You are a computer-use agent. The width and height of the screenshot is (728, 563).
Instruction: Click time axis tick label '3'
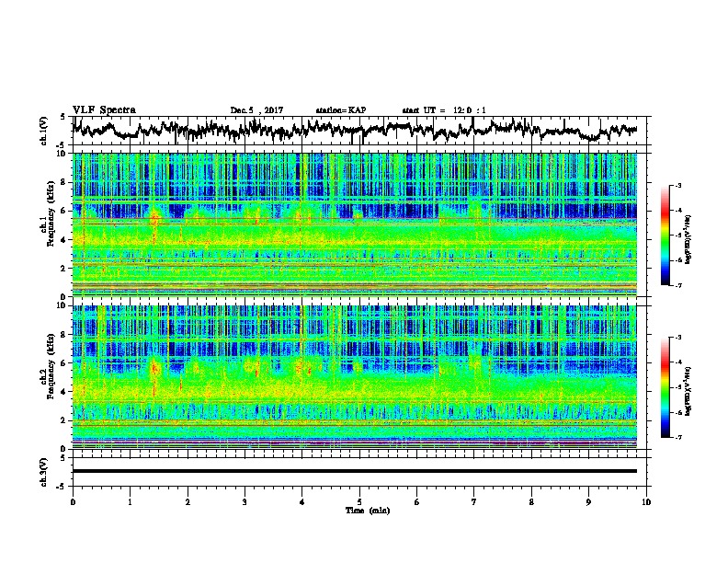click(x=245, y=502)
